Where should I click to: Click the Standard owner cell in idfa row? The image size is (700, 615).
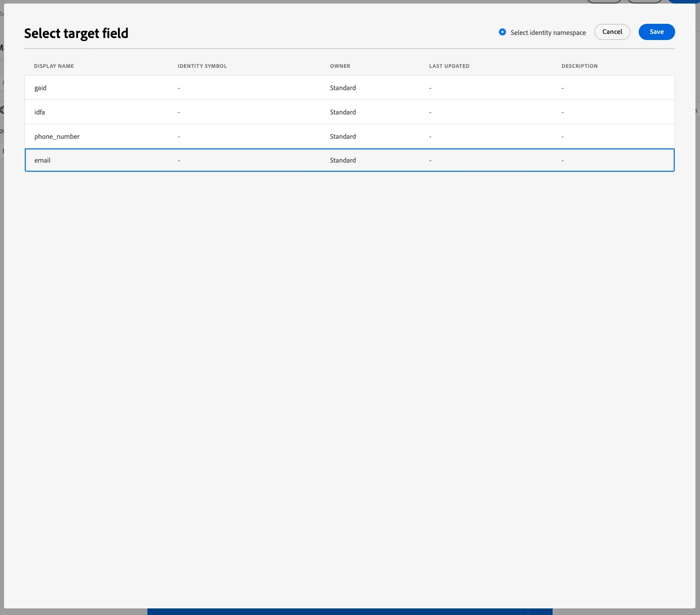(343, 112)
